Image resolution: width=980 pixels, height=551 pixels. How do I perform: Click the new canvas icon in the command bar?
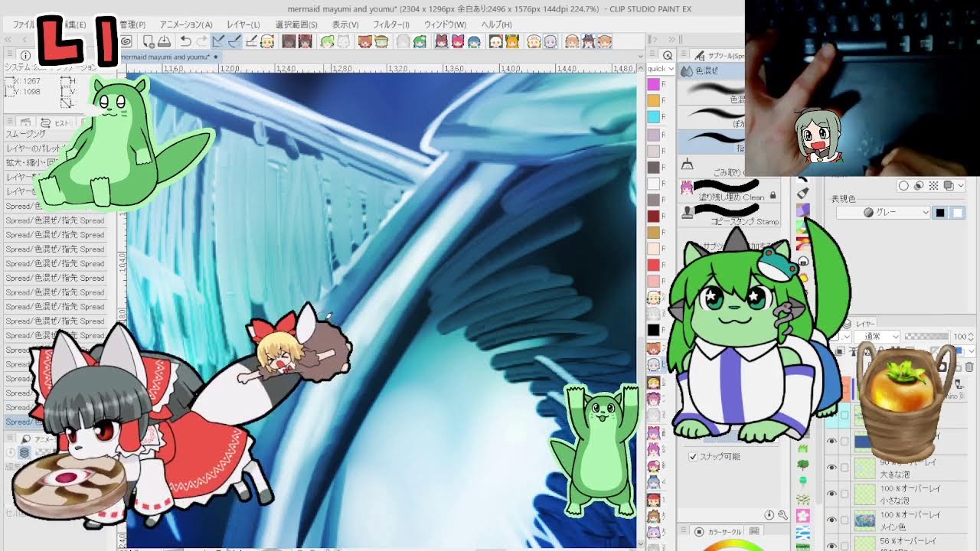pyautogui.click(x=149, y=41)
